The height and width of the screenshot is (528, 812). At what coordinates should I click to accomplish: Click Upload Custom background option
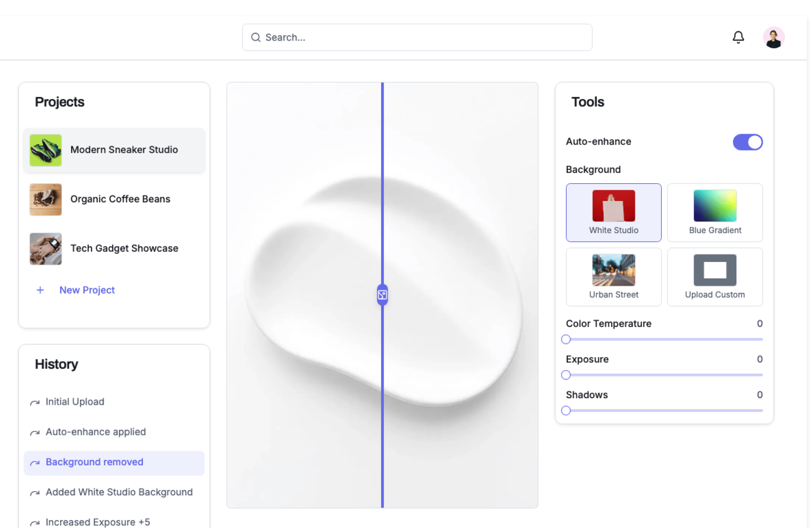point(715,277)
